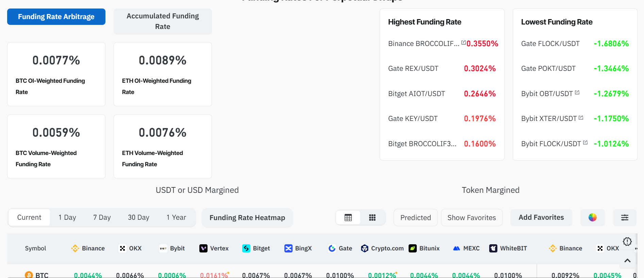Image resolution: width=644 pixels, height=278 pixels.
Task: Click the Crypto.com logo icon
Action: (365, 248)
